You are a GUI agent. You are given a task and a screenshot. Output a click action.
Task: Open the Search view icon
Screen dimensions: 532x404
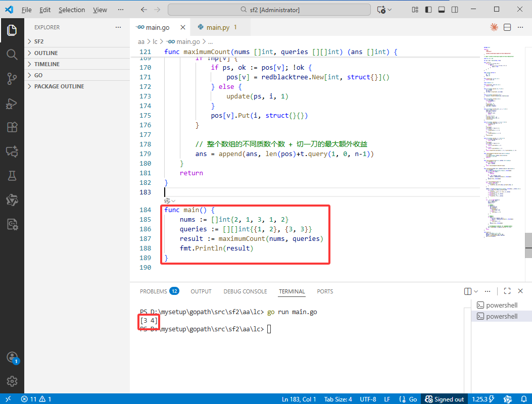[12, 54]
